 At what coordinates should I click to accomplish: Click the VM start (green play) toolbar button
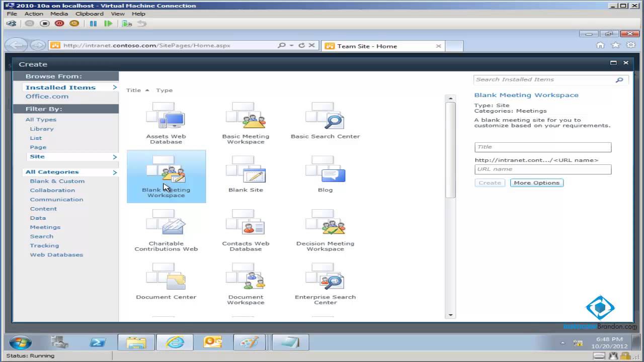pyautogui.click(x=108, y=23)
